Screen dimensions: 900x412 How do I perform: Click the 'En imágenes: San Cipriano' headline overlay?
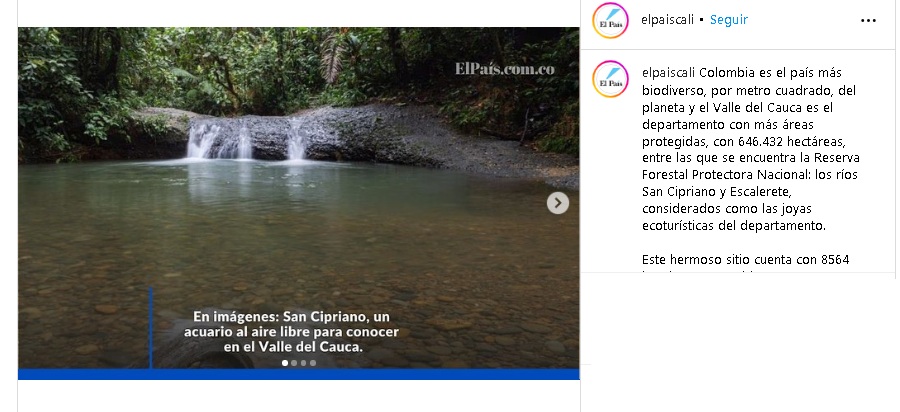291,332
